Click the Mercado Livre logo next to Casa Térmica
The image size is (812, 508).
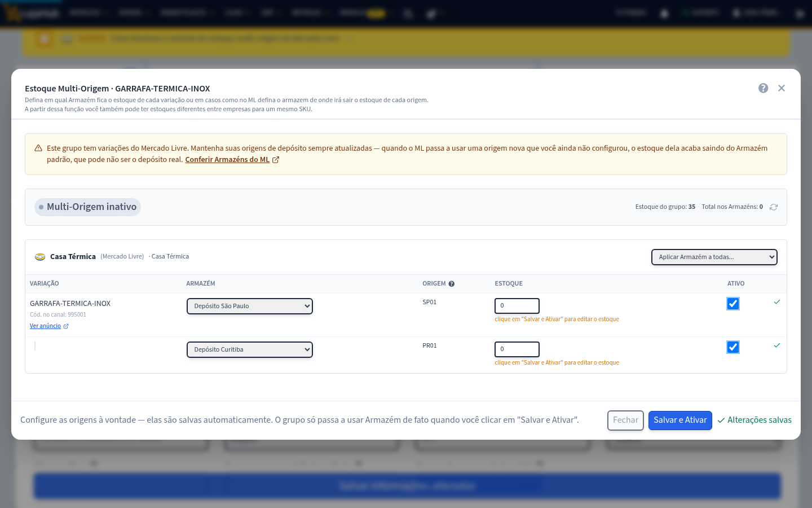click(x=40, y=257)
